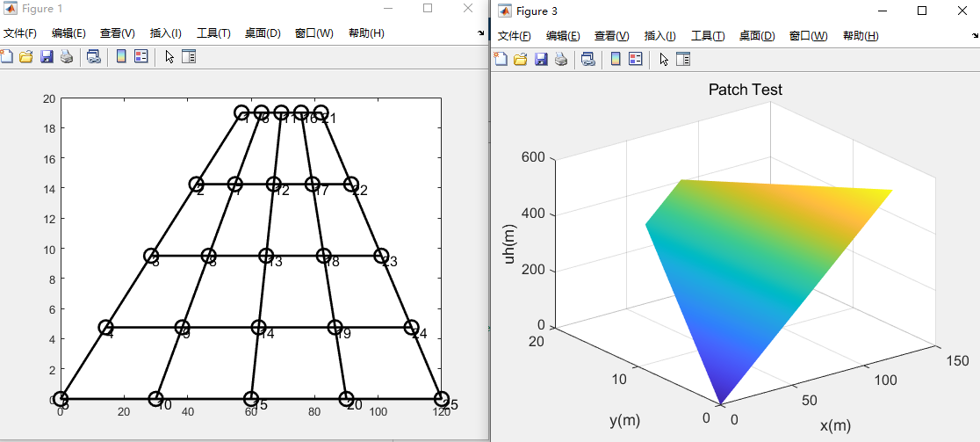Viewport: 980px width, 442px height.
Task: Open 桌面(D) menu in Figure 1
Action: pos(263,33)
